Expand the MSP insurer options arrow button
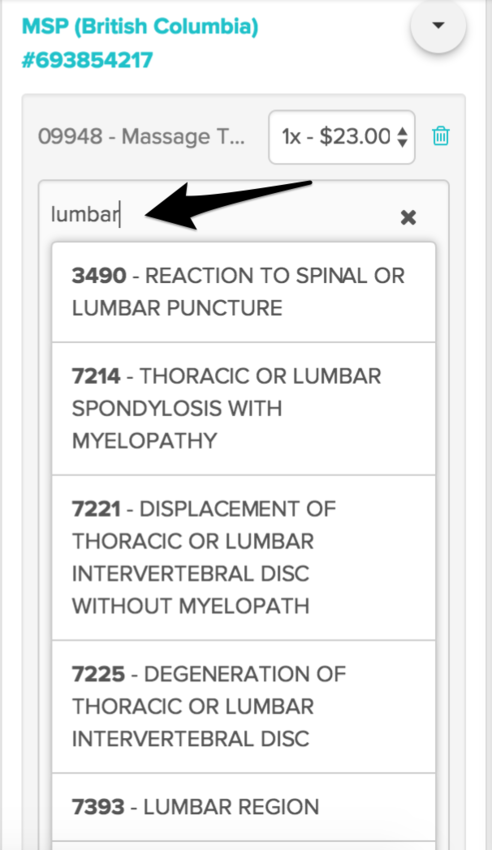 (438, 25)
